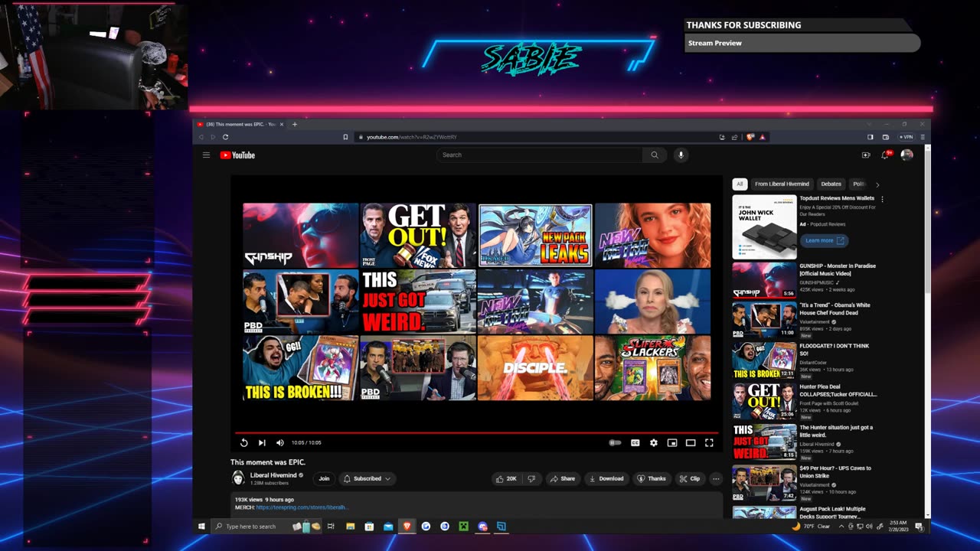Open the Brave Rewards triangle icon
This screenshot has height=551, width=980.
[x=763, y=137]
